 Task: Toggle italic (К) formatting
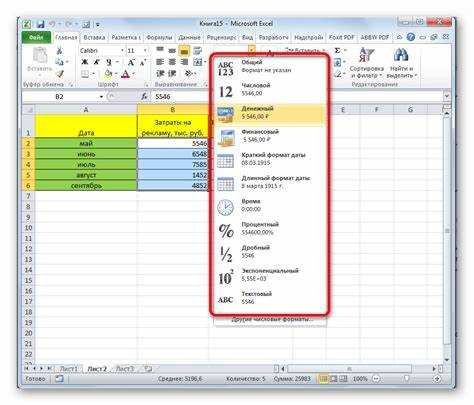coord(97,62)
